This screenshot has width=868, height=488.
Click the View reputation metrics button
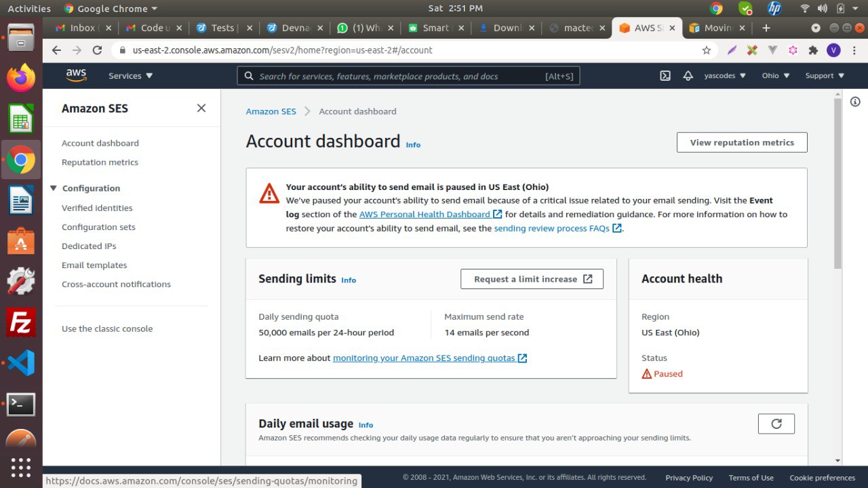click(741, 143)
